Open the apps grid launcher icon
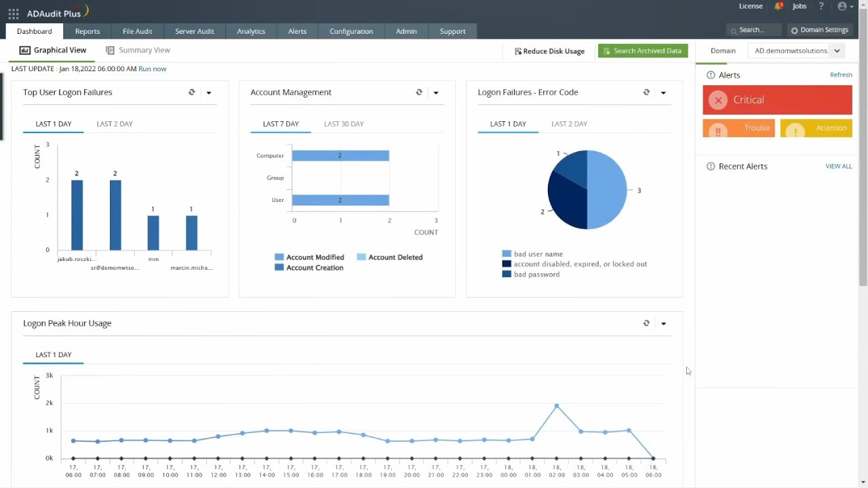Screen dimensions: 868x488 (x=14, y=14)
